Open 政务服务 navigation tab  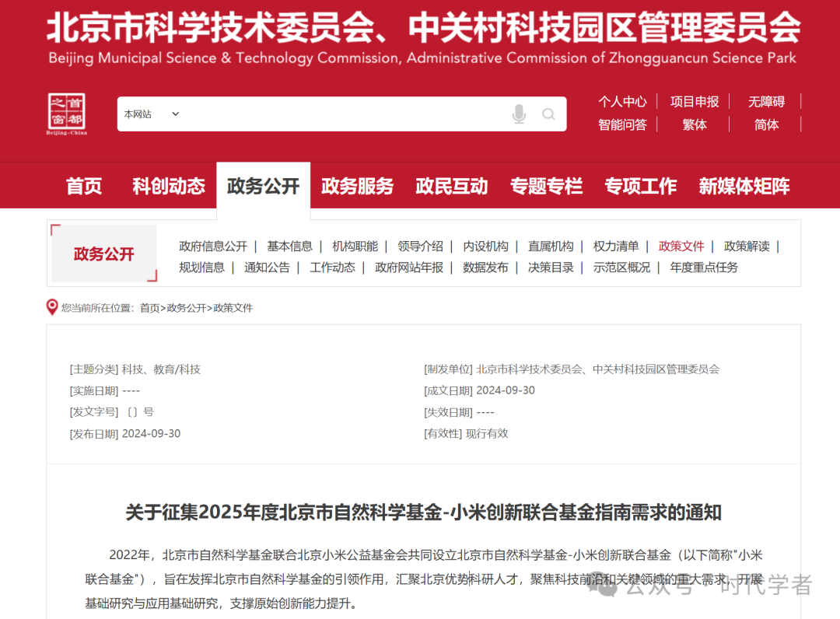tap(357, 186)
